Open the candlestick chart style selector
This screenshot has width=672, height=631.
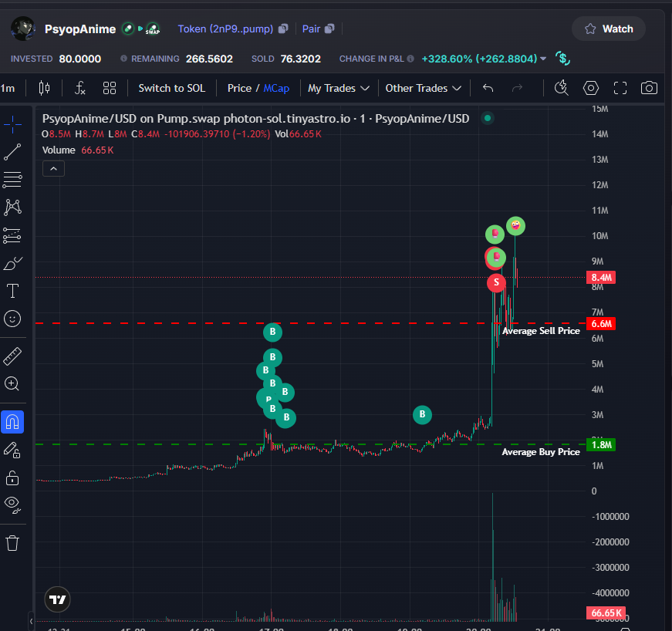pyautogui.click(x=44, y=88)
